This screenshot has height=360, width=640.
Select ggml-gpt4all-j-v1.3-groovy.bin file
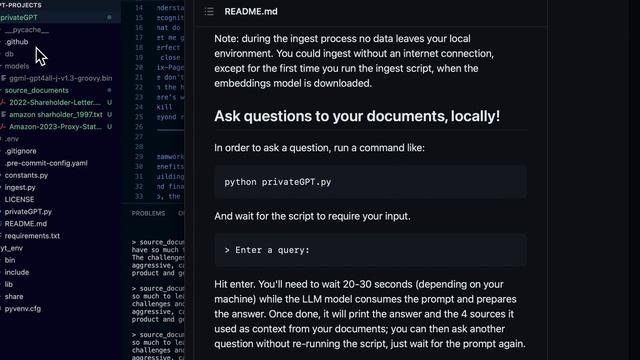(x=60, y=78)
